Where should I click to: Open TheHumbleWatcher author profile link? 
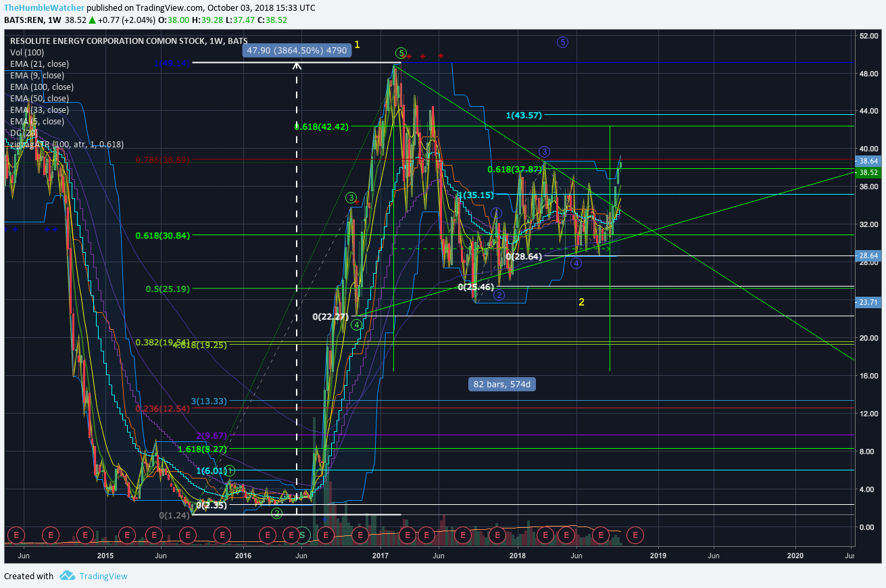pos(45,8)
